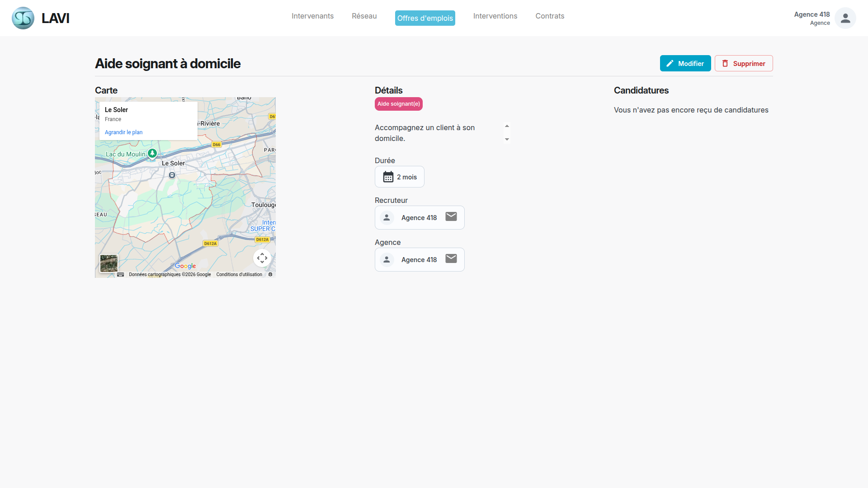Click the Aide soignant(e) tag chip
Screen dimensions: 868x488
coord(398,104)
